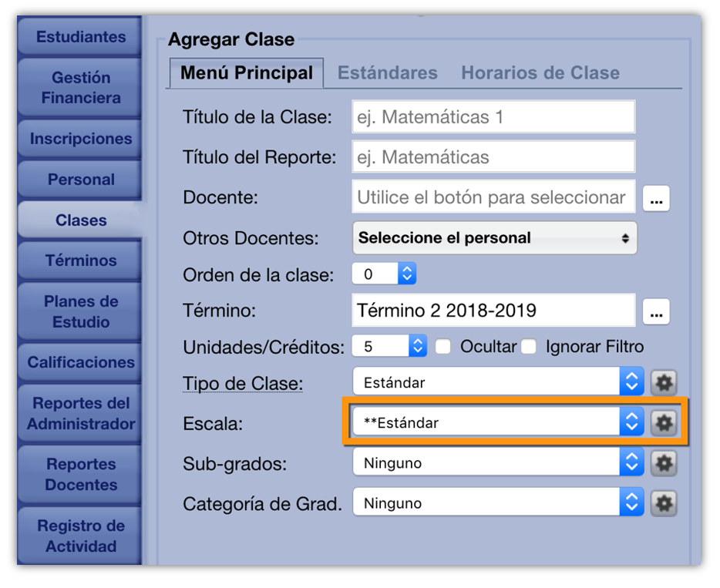Screen dimensions: 720x588
Task: Open settings gear next to Tipo de Clase
Action: click(663, 382)
